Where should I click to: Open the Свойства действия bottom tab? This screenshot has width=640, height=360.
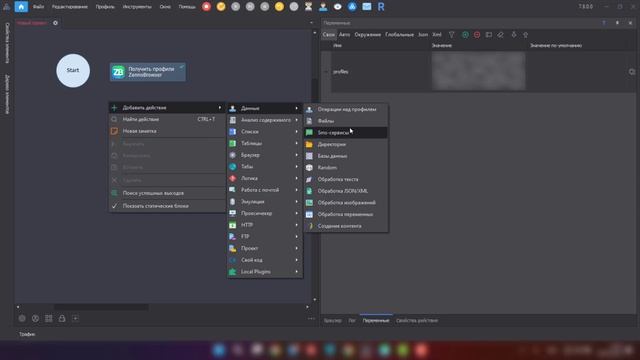coord(417,321)
